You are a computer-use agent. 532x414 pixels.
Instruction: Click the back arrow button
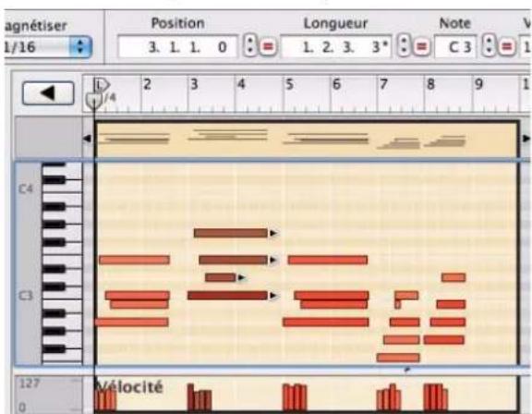point(48,92)
